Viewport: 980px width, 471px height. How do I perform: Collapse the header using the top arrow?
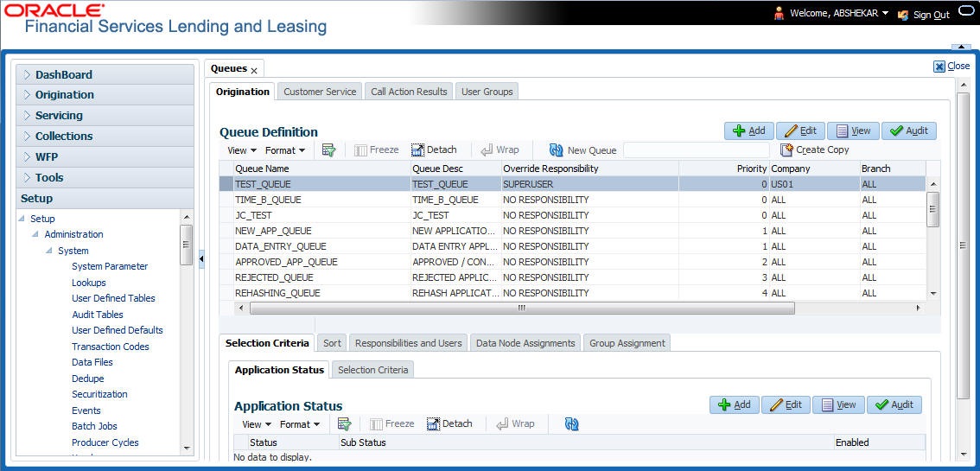click(960, 47)
